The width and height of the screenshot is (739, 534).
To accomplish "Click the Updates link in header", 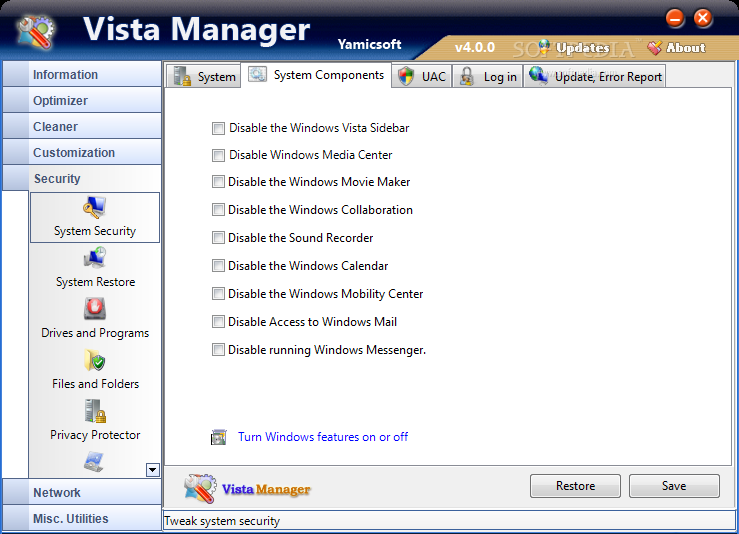I will click(583, 48).
